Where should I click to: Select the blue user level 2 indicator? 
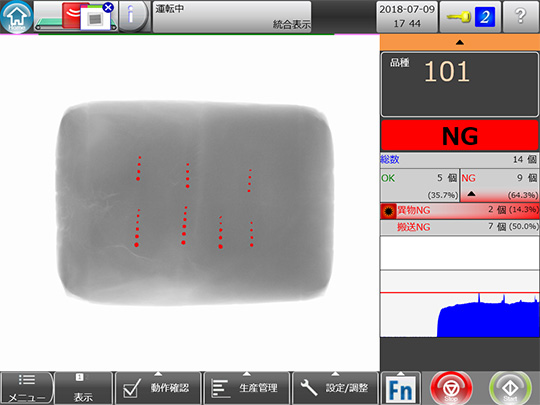click(x=485, y=17)
